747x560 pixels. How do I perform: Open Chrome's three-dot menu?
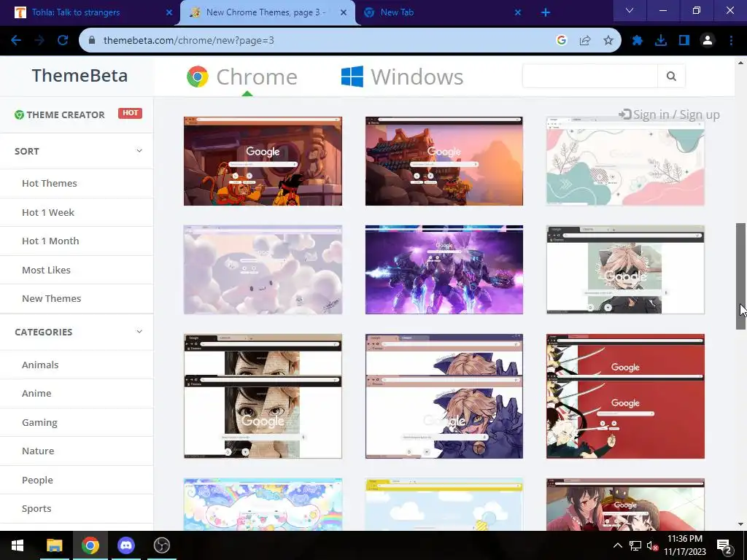pyautogui.click(x=731, y=41)
